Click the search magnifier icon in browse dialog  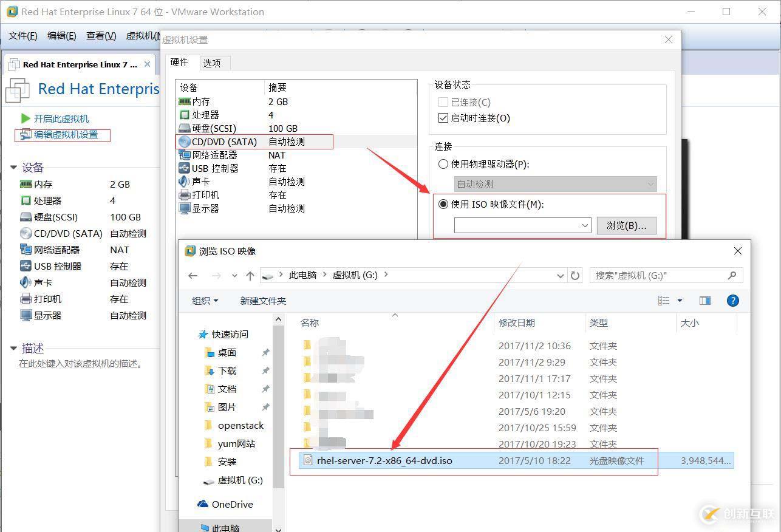[x=732, y=275]
